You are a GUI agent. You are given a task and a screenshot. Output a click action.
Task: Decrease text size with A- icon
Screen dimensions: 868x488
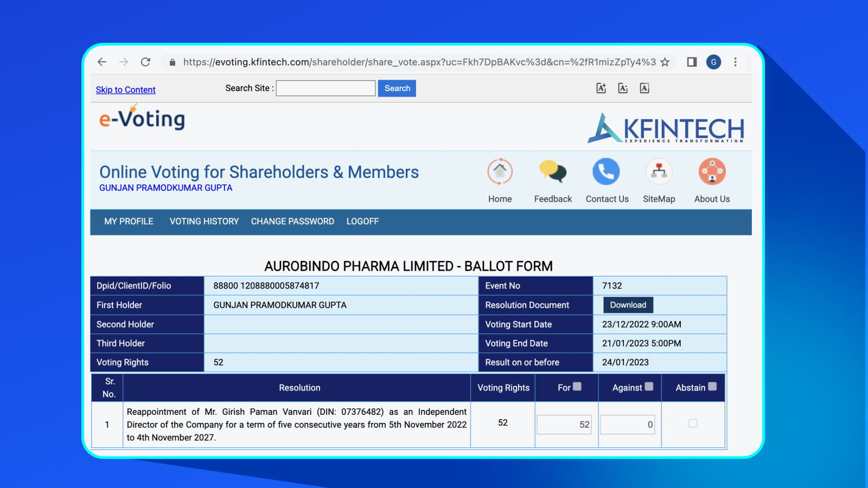coord(623,88)
